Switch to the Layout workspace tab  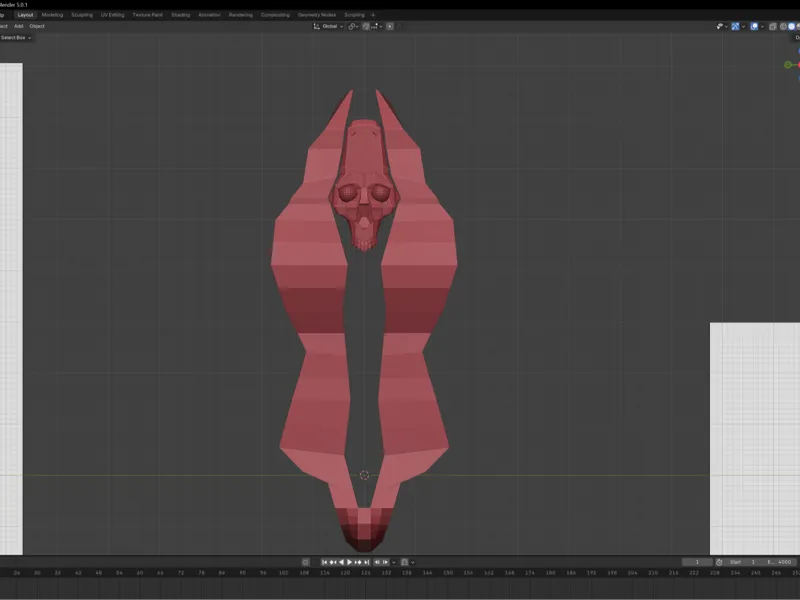coord(25,15)
